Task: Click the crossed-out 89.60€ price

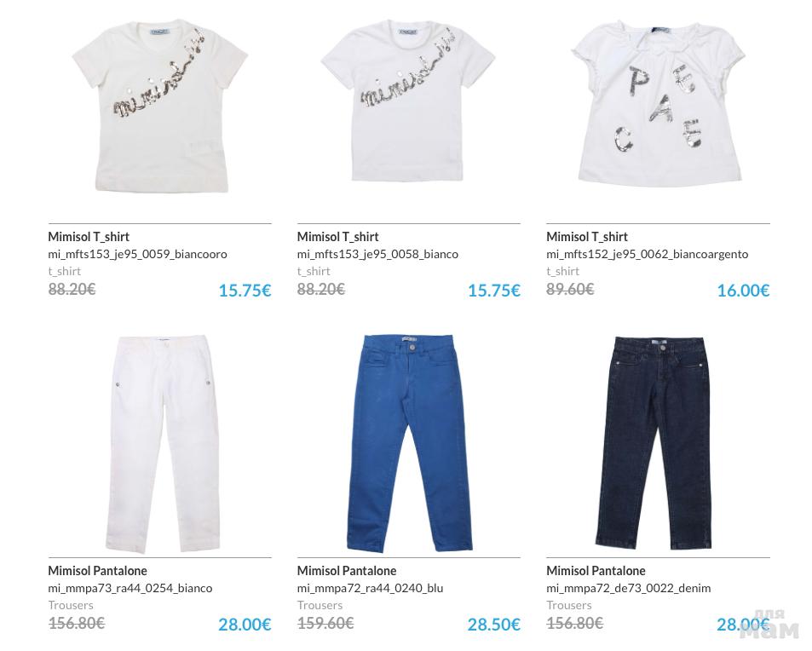Action: (x=570, y=289)
